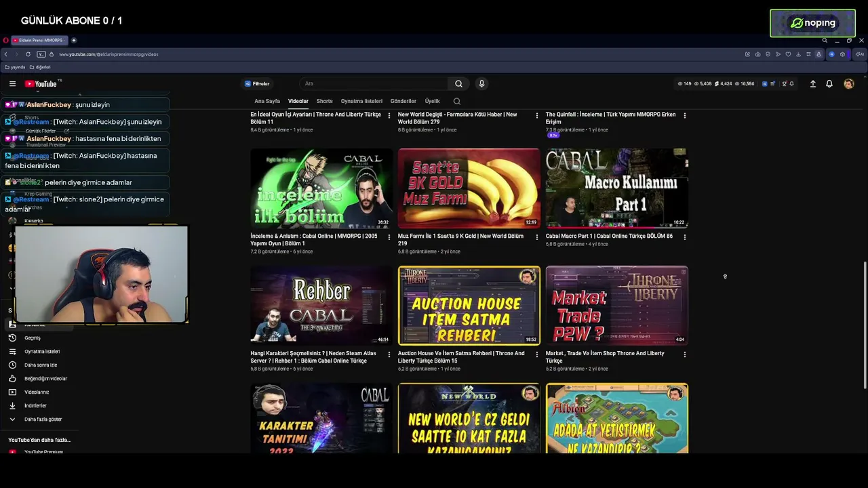
Task: Go to YouTube home via logo
Action: pyautogui.click(x=41, y=84)
